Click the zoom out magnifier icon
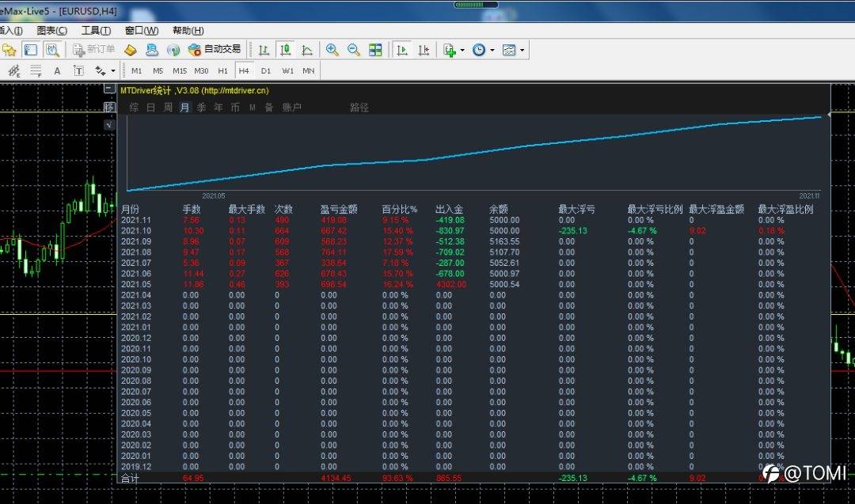The height and width of the screenshot is (504, 855). point(354,50)
